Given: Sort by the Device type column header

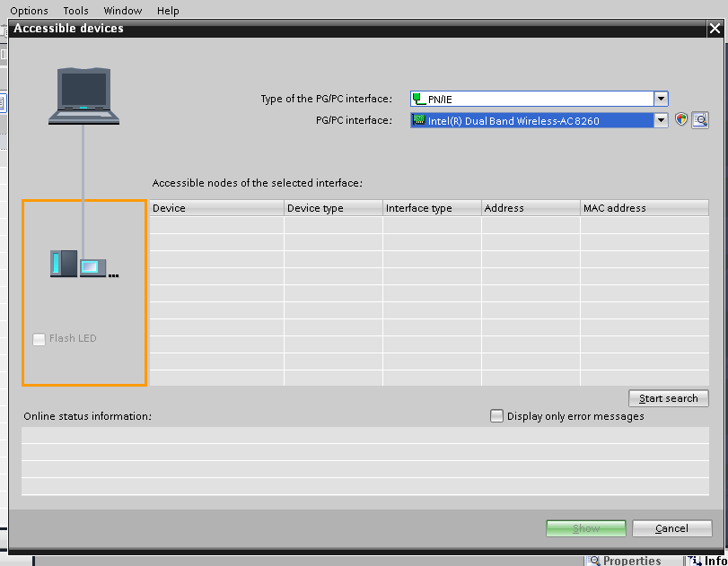Looking at the screenshot, I should click(333, 208).
